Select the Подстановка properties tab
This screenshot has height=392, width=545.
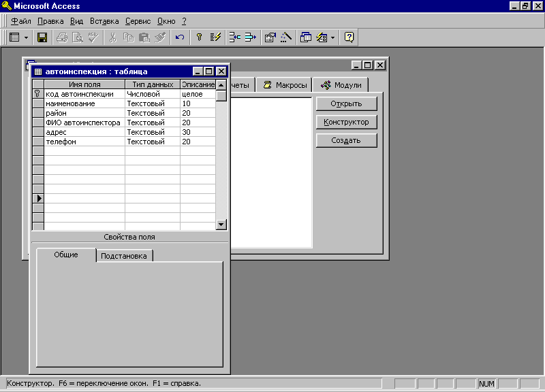(124, 256)
